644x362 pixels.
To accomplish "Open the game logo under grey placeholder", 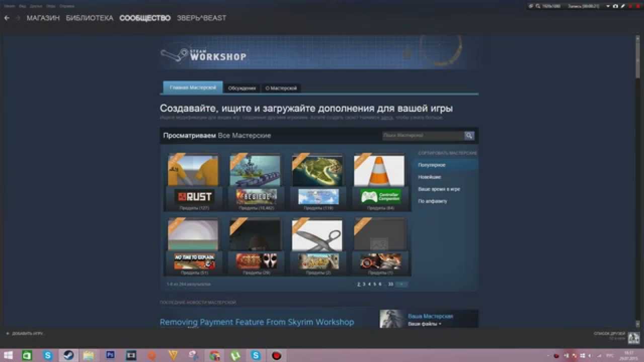I will (381, 261).
